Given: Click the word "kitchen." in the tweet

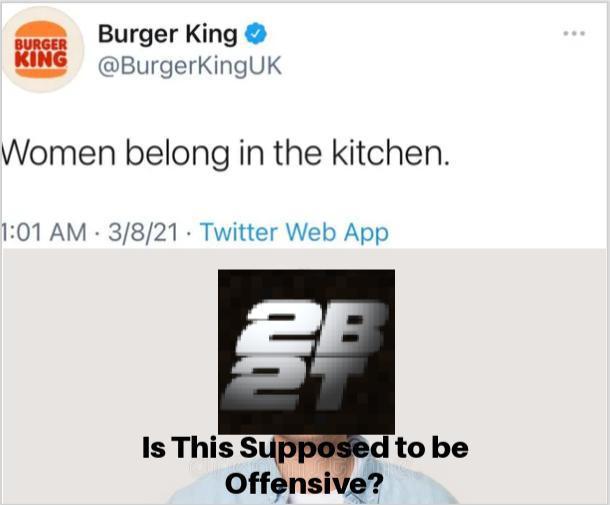Looking at the screenshot, I should click(390, 153).
